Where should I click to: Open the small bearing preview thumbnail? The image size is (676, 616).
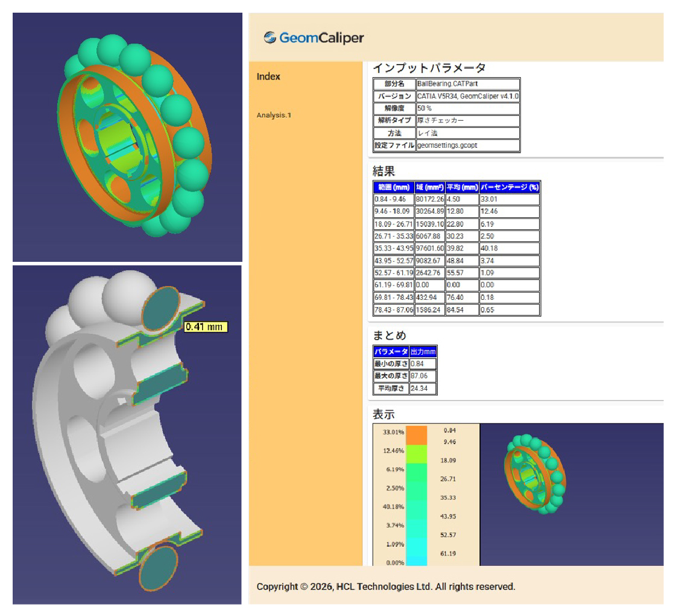pos(535,474)
